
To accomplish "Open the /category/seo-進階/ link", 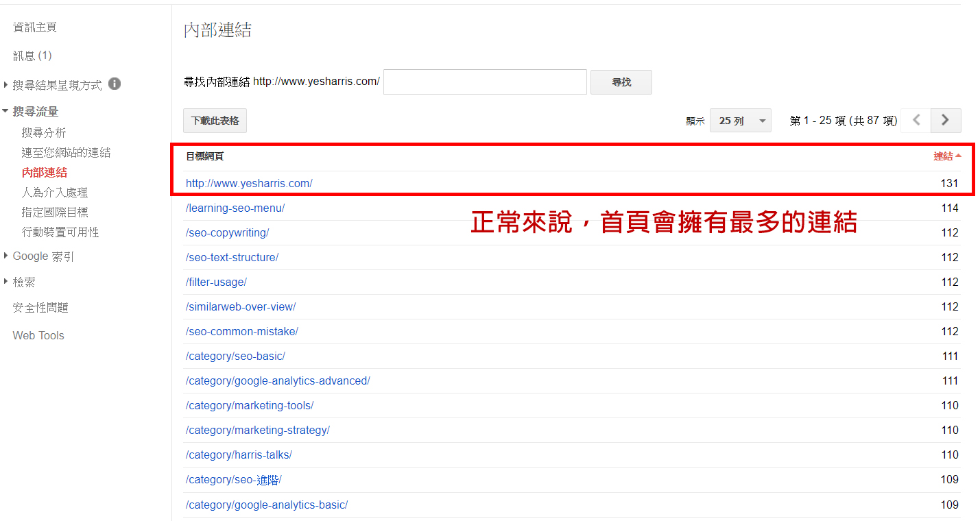I will click(x=234, y=480).
